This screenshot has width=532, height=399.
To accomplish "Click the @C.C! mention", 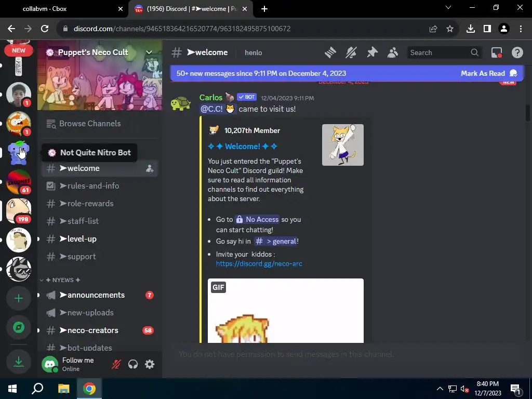I will [218, 109].
